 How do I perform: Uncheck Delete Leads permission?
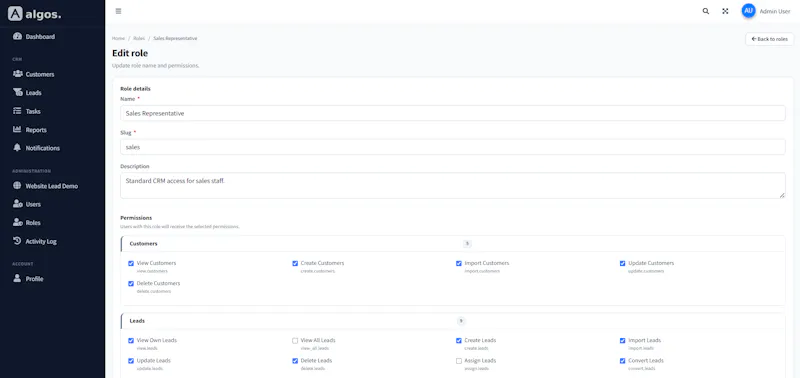295,361
